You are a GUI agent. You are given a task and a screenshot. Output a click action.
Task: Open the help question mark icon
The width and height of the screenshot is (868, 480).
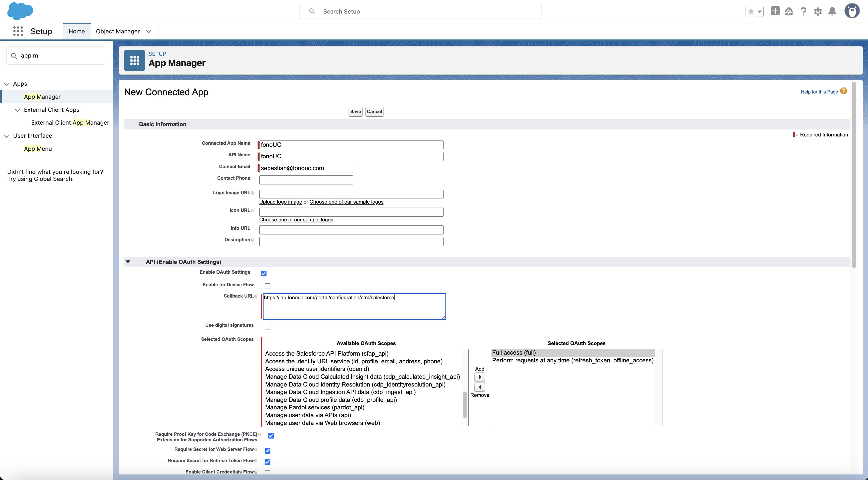coord(803,12)
